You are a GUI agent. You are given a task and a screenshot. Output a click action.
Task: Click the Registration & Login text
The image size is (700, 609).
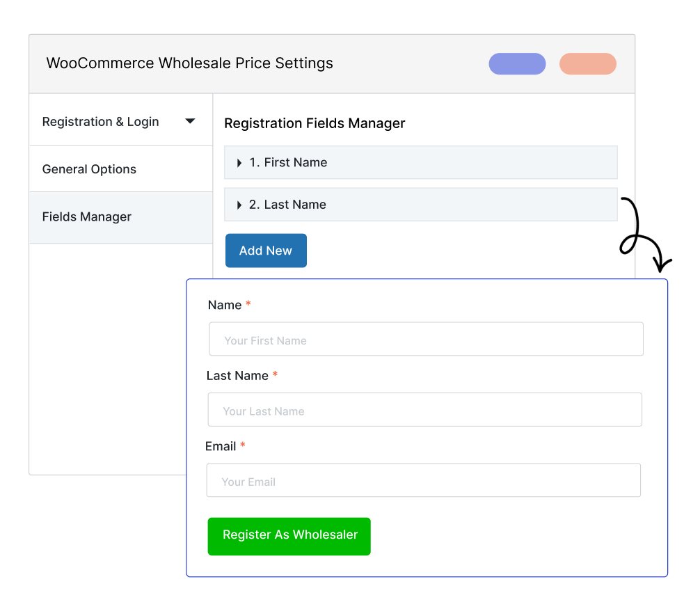point(100,121)
